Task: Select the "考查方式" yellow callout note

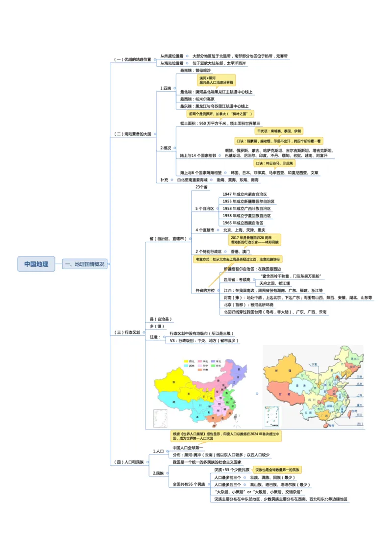Action: pyautogui.click(x=237, y=258)
